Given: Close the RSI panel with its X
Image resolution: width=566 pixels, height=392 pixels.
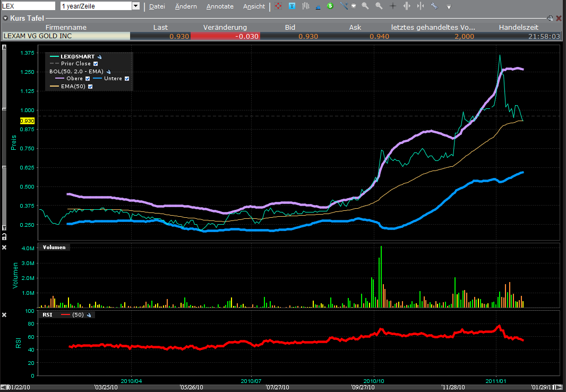Looking at the screenshot, I should tap(4, 314).
